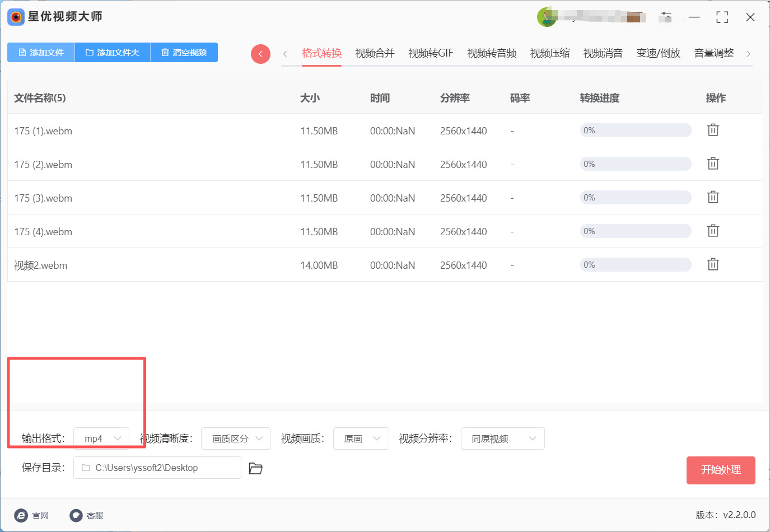Delete 视频2.webm with its trash icon

[712, 264]
